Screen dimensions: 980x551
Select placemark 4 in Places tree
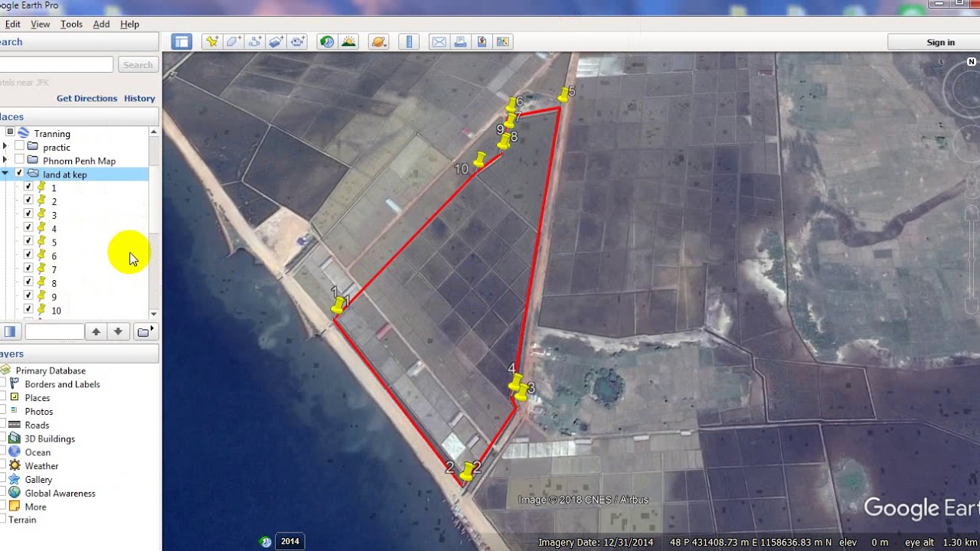[54, 228]
